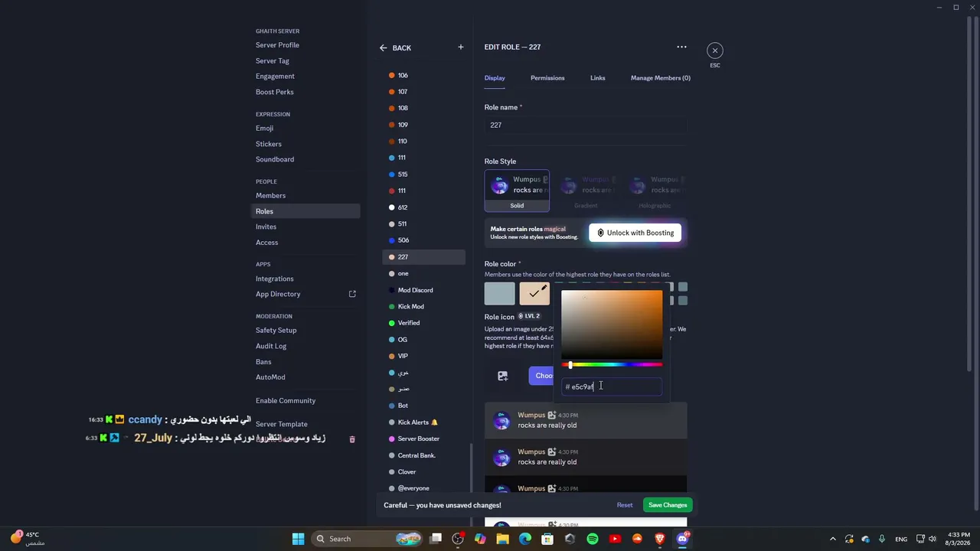
Task: Click Save Changes
Action: tap(668, 505)
